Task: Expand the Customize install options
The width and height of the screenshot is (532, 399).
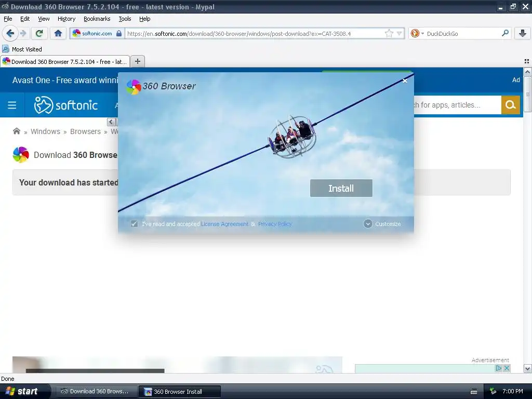Action: point(382,224)
